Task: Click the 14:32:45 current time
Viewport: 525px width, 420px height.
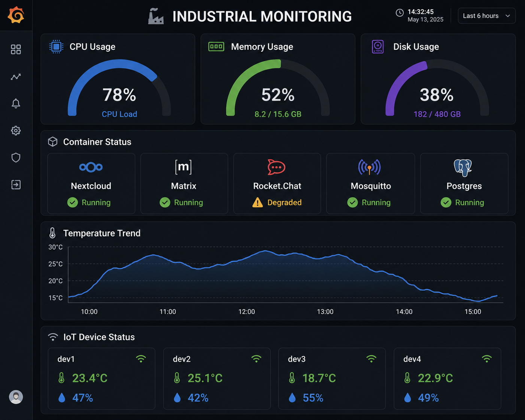Action: (x=421, y=12)
